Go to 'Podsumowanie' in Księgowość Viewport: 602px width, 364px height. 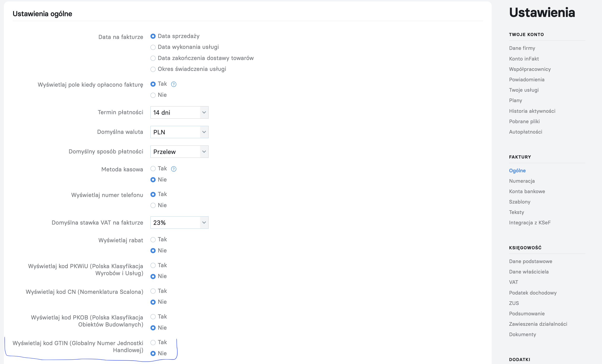click(527, 314)
